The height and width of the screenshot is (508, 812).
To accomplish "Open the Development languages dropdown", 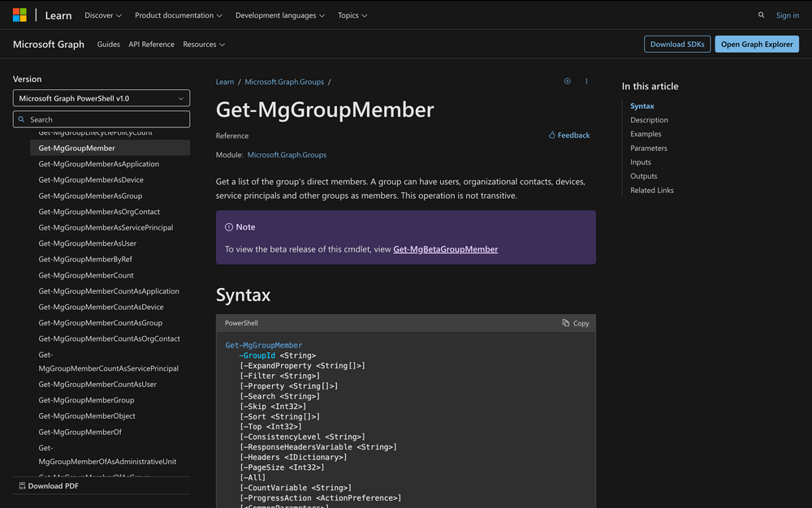I will coord(279,15).
